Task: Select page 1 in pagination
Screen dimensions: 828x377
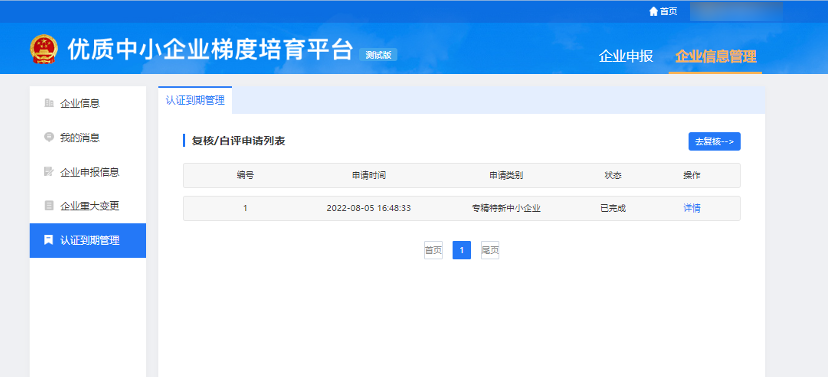Action: [x=462, y=250]
